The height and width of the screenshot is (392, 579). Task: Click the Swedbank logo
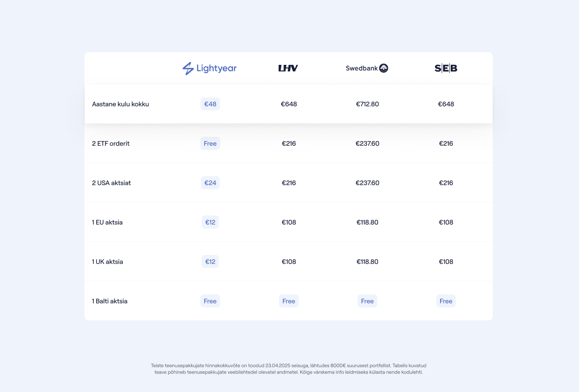[x=367, y=68]
